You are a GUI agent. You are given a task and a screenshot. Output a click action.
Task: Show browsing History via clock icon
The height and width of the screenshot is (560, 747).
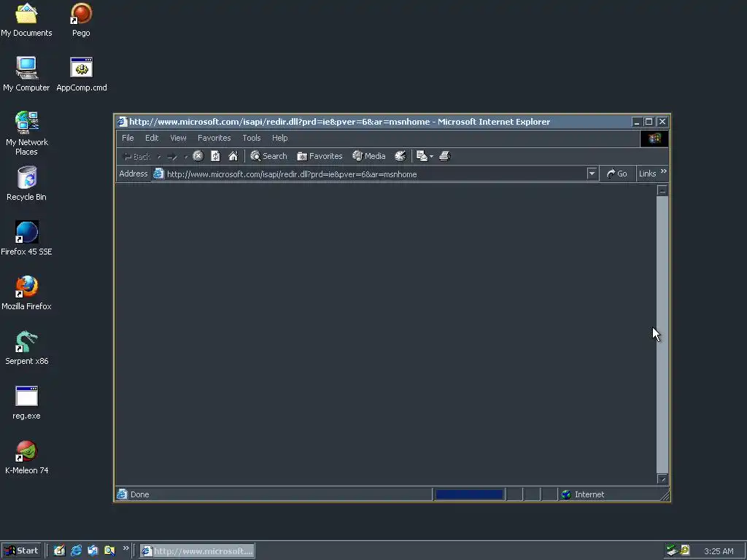(x=400, y=156)
